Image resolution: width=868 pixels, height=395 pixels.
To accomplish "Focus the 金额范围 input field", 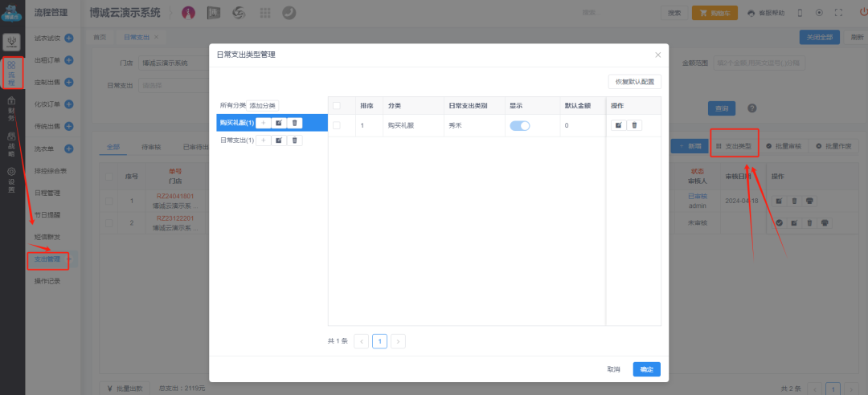I will 759,63.
